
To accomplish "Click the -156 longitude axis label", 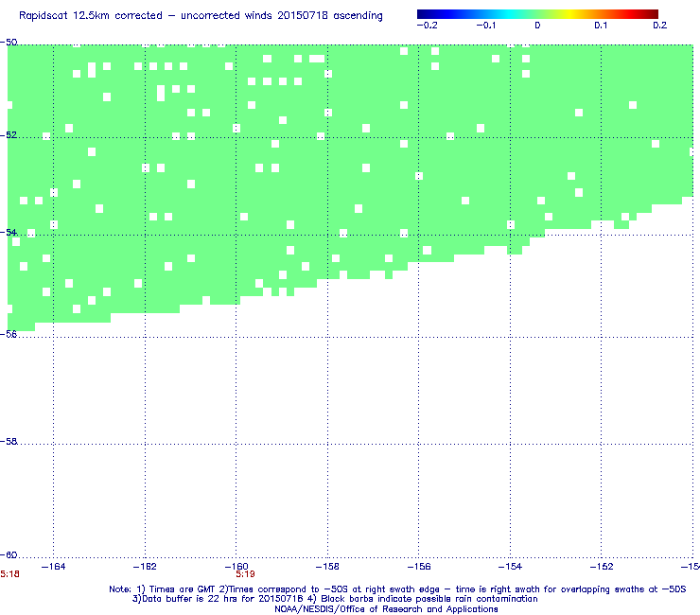I will (x=419, y=567).
